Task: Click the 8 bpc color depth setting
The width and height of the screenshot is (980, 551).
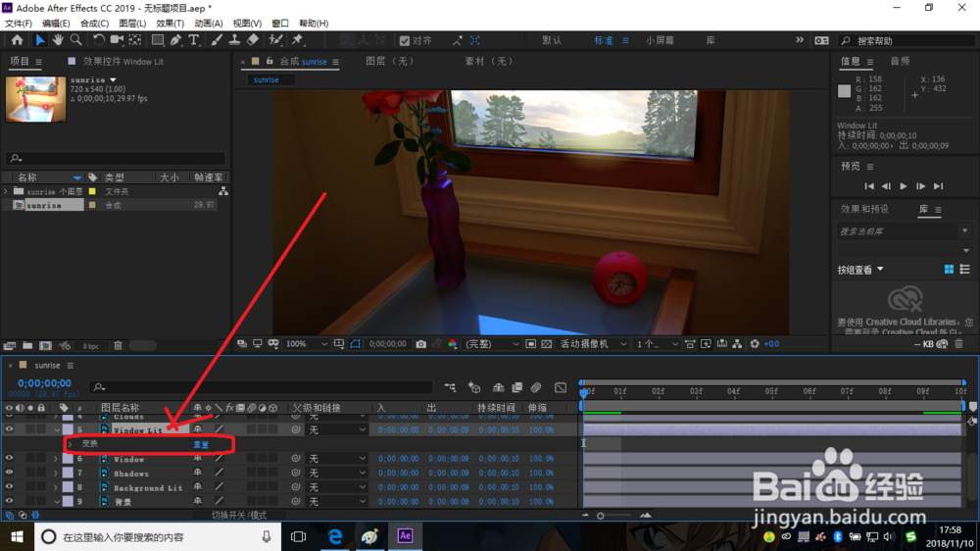Action: (x=90, y=346)
